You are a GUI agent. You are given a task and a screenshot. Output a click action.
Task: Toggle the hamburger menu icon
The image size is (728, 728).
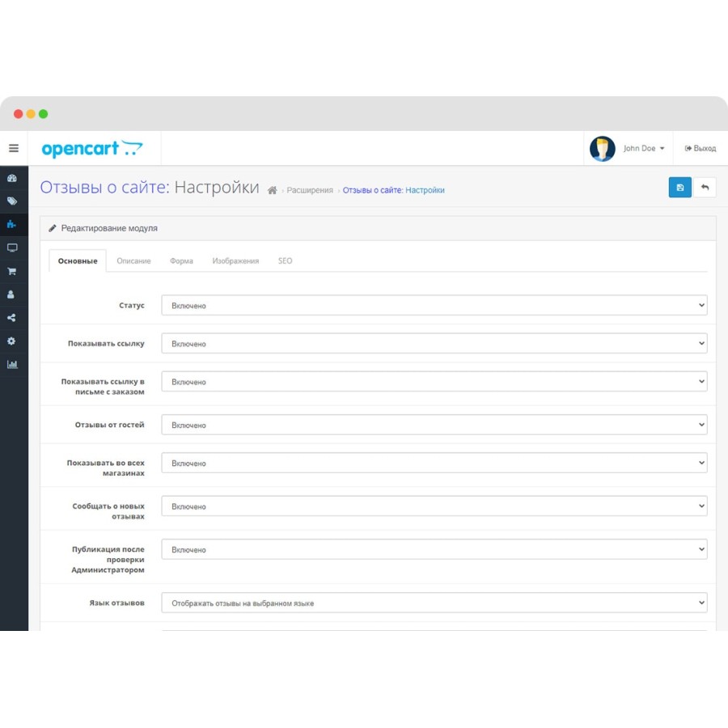tap(14, 148)
